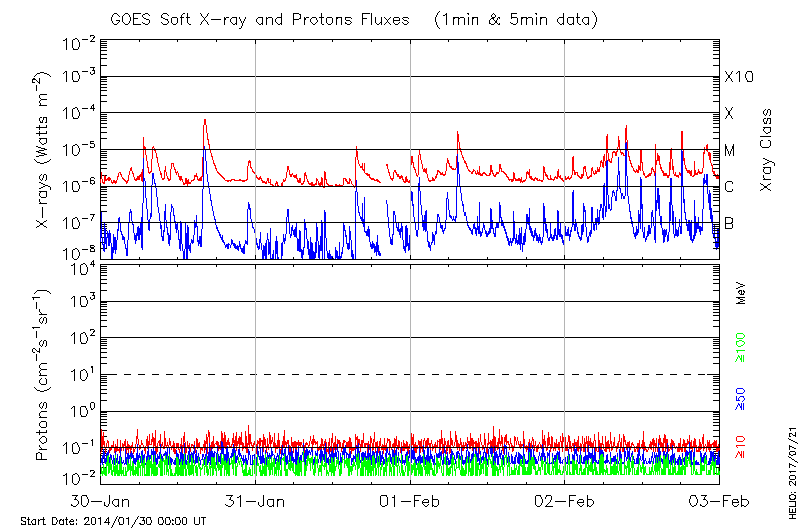This screenshot has height=530, width=800.
Task: Click the red '≥10' MeV legend label
Action: click(741, 447)
